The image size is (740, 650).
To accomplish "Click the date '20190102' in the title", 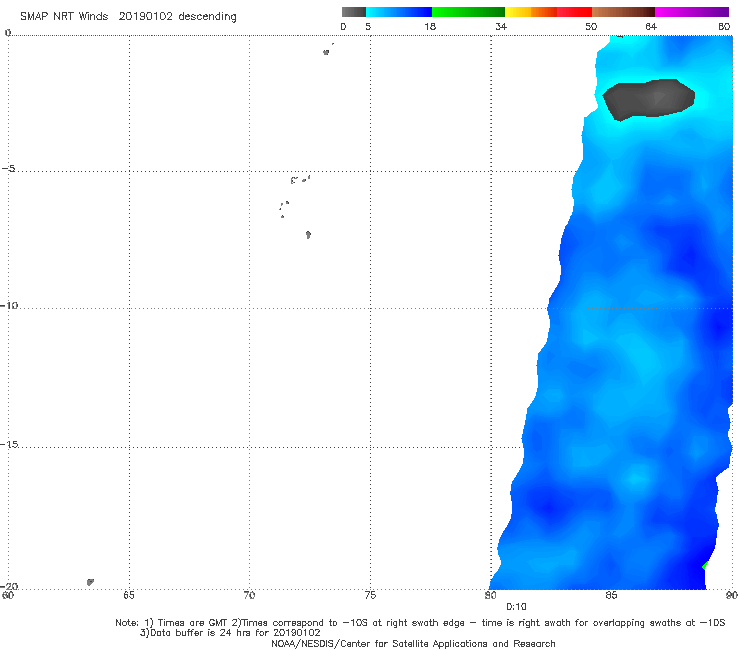I will [x=145, y=16].
